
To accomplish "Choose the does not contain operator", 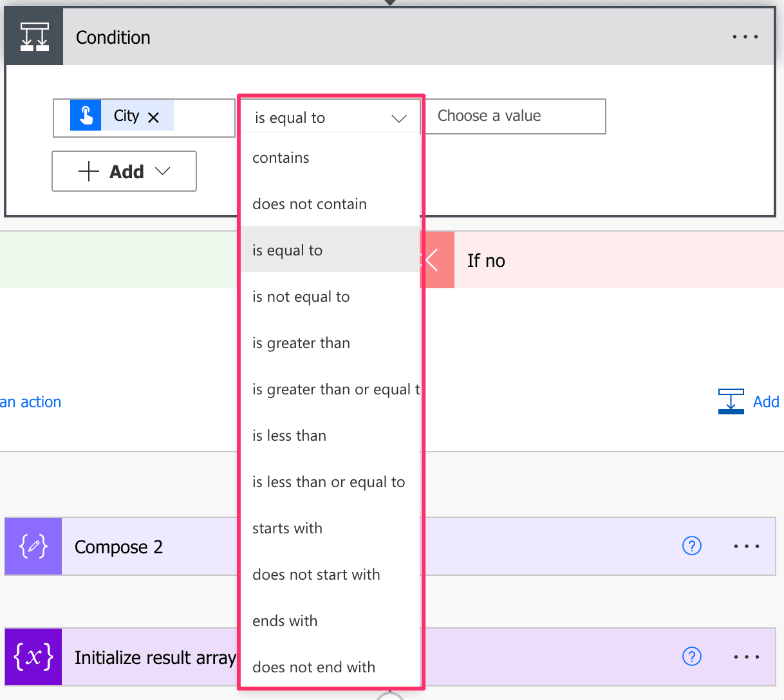I will [310, 204].
